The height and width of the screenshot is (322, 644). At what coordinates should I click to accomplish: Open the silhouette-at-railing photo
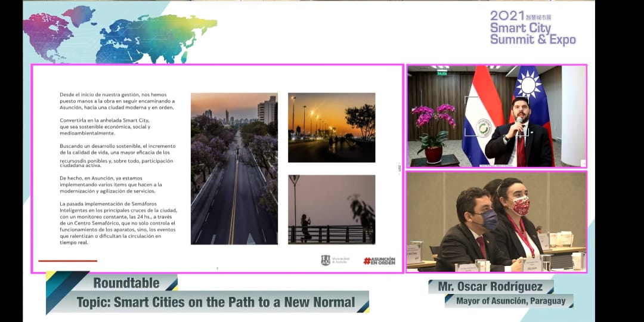(x=332, y=209)
